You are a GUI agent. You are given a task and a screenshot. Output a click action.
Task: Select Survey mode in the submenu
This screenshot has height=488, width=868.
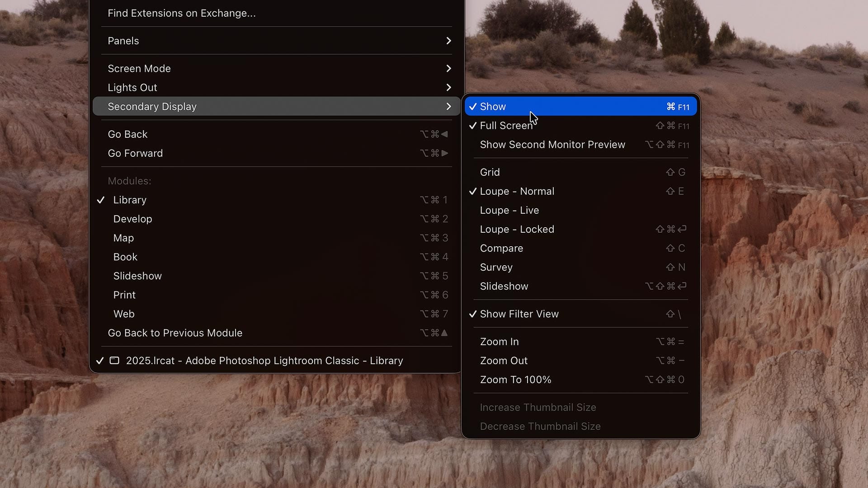pos(496,267)
